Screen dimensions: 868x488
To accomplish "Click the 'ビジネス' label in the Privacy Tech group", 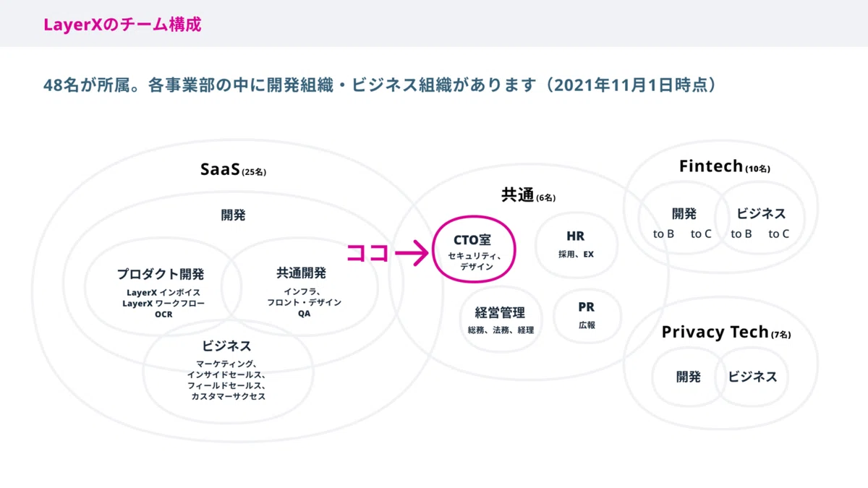I will [752, 377].
